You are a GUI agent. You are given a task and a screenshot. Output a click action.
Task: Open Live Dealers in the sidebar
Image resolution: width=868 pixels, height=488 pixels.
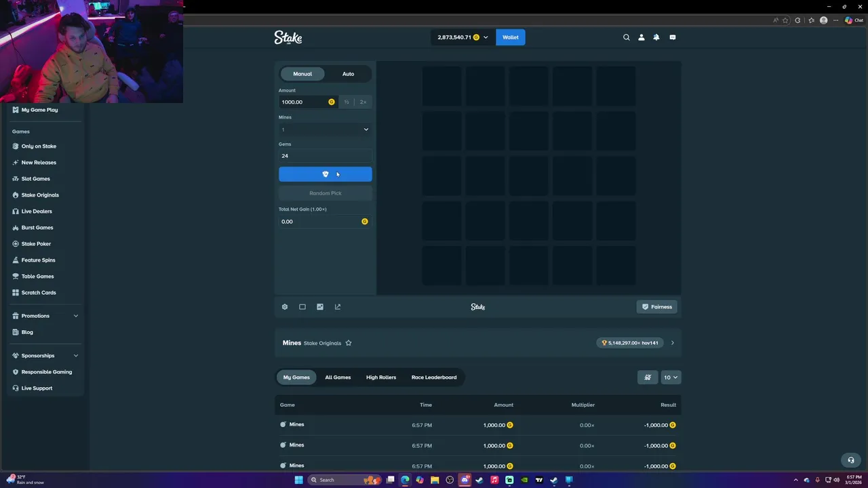tap(37, 211)
